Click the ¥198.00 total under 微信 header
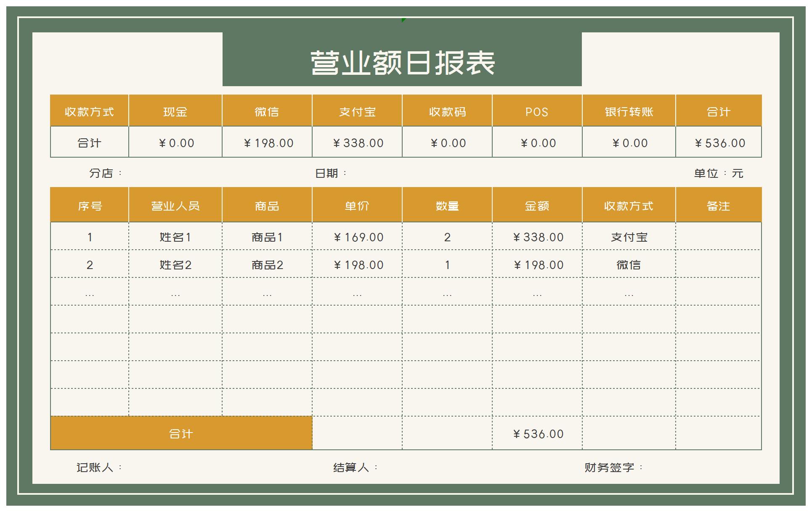This screenshot has width=812, height=512. click(267, 143)
